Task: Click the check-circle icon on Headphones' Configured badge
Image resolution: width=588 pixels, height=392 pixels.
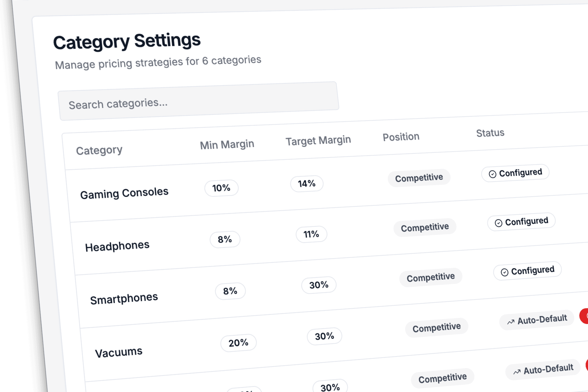Action: point(499,223)
